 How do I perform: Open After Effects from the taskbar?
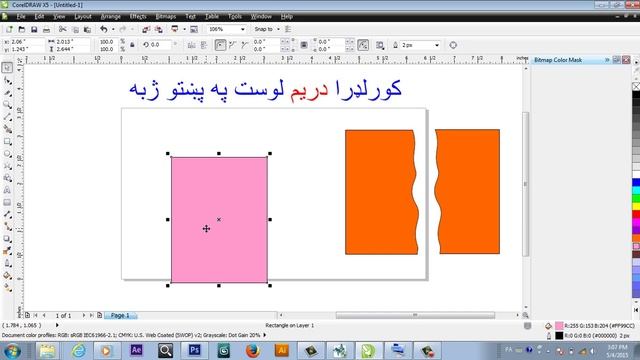coord(136,350)
